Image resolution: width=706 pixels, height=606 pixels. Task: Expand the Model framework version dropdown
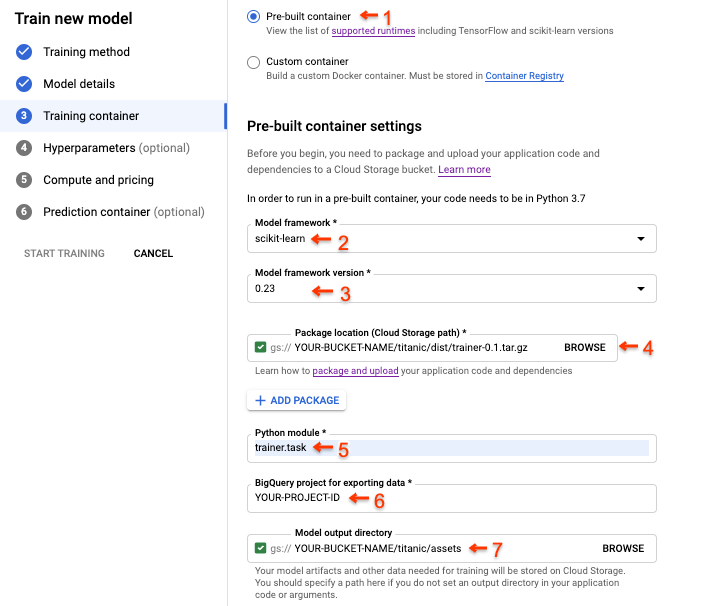(451, 289)
